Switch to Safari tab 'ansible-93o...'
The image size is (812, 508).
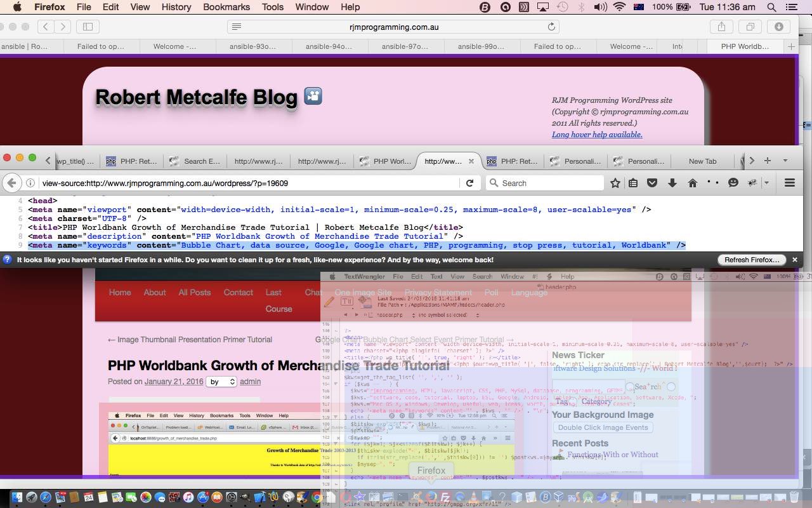(x=253, y=46)
